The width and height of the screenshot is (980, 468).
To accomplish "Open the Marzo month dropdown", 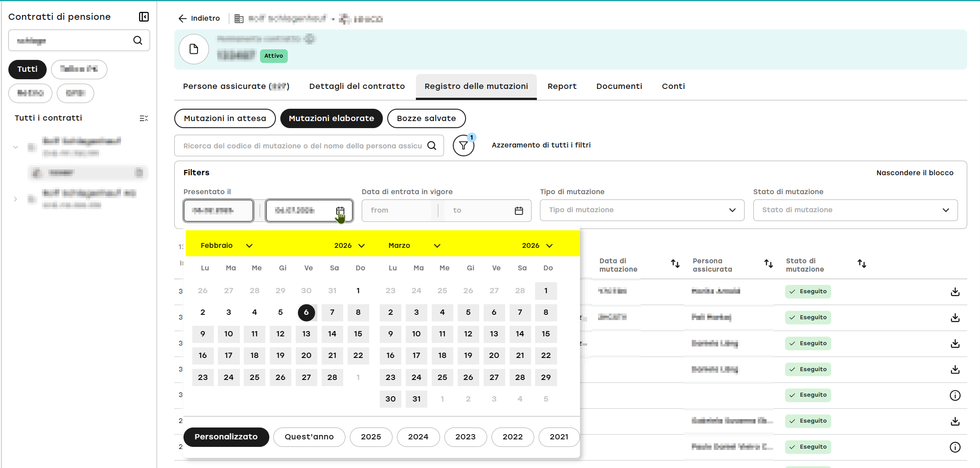I will click(414, 246).
